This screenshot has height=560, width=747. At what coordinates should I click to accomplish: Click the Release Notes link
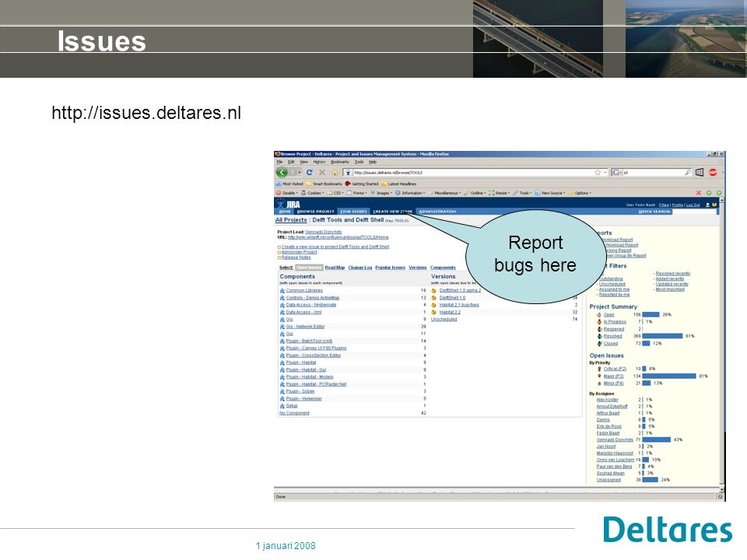point(296,257)
